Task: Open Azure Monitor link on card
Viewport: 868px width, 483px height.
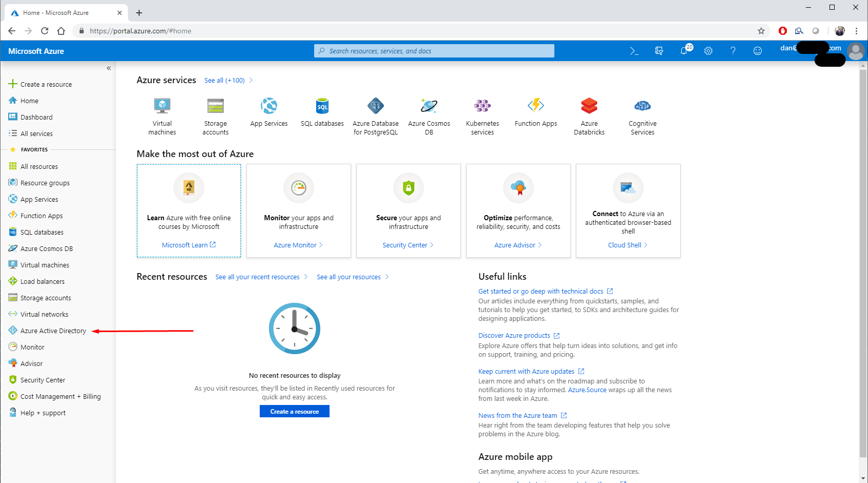Action: [298, 245]
